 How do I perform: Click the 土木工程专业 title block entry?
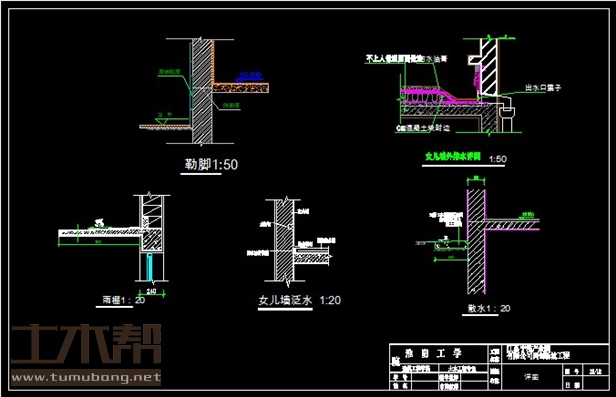click(x=462, y=369)
